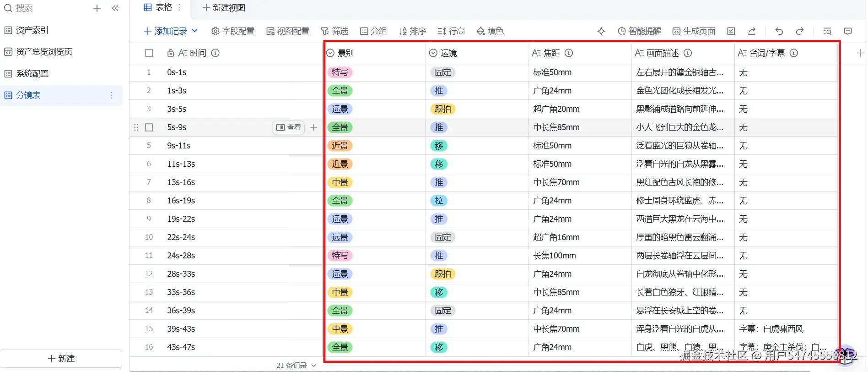Click the plus icon beside search
Viewport: 868px width, 372px height.
coord(97,8)
